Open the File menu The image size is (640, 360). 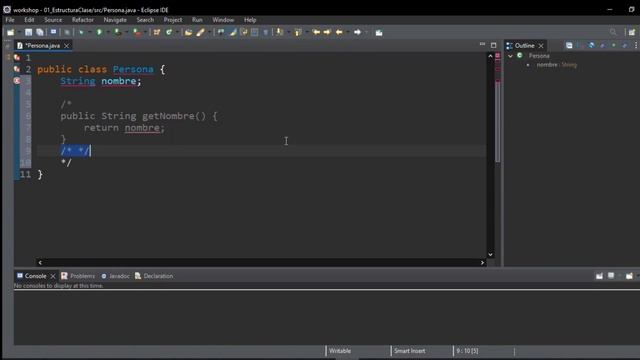click(x=10, y=20)
